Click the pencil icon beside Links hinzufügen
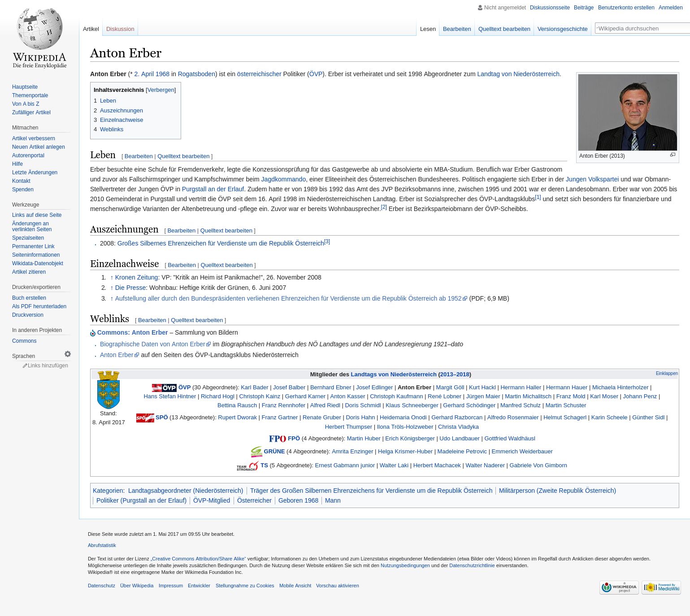This screenshot has width=690, height=616. tap(25, 366)
